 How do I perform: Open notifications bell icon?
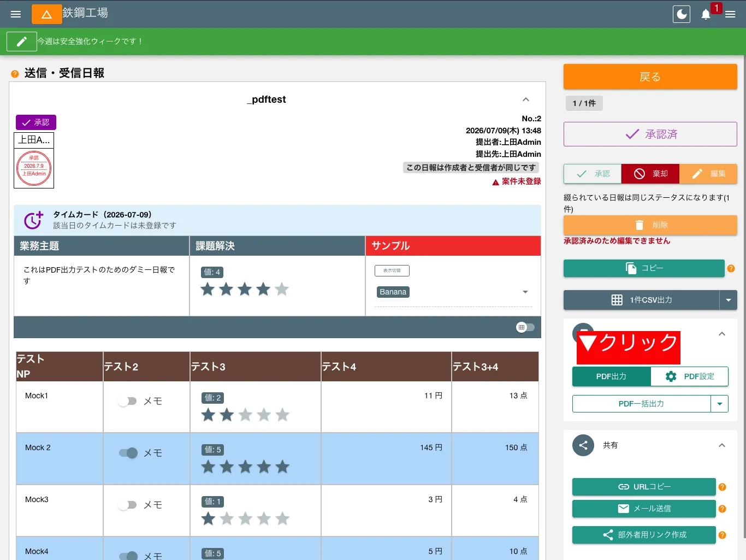click(706, 14)
